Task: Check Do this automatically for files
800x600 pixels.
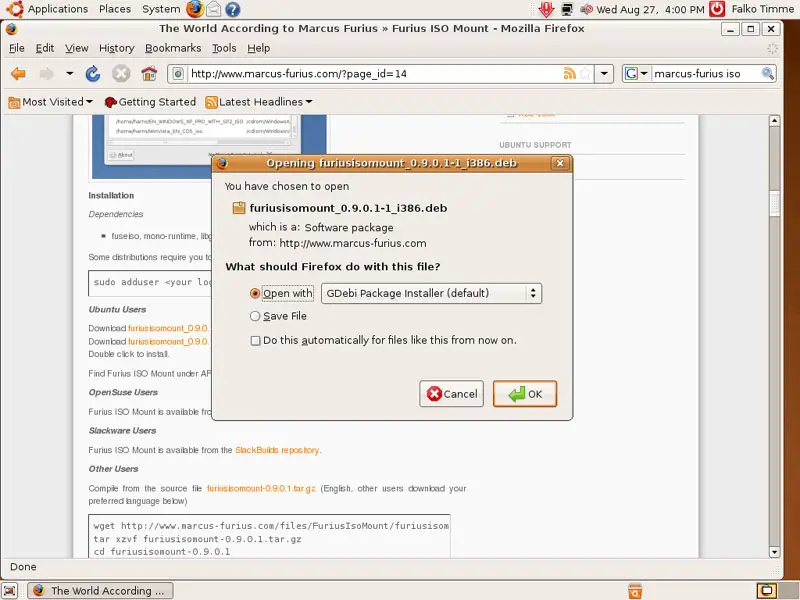Action: [256, 340]
